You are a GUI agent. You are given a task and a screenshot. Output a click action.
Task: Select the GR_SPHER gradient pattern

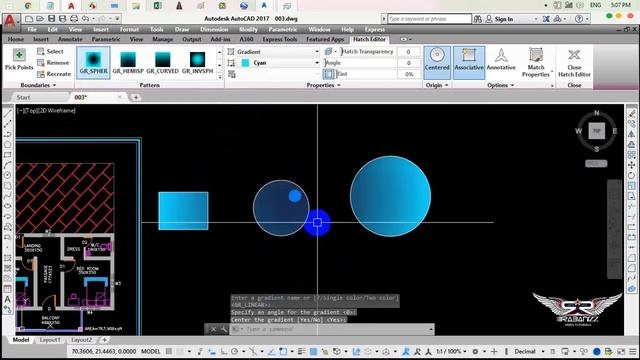93,62
